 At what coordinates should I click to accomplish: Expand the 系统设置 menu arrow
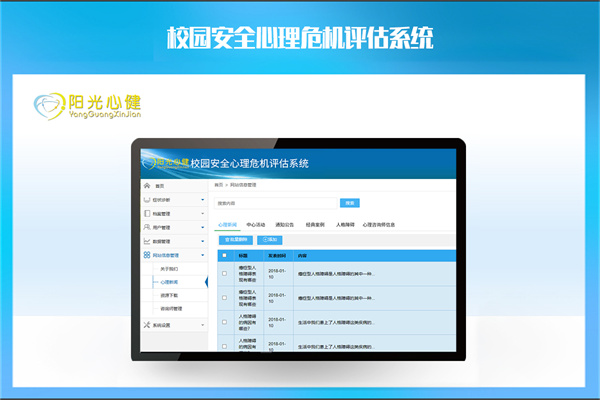point(202,325)
